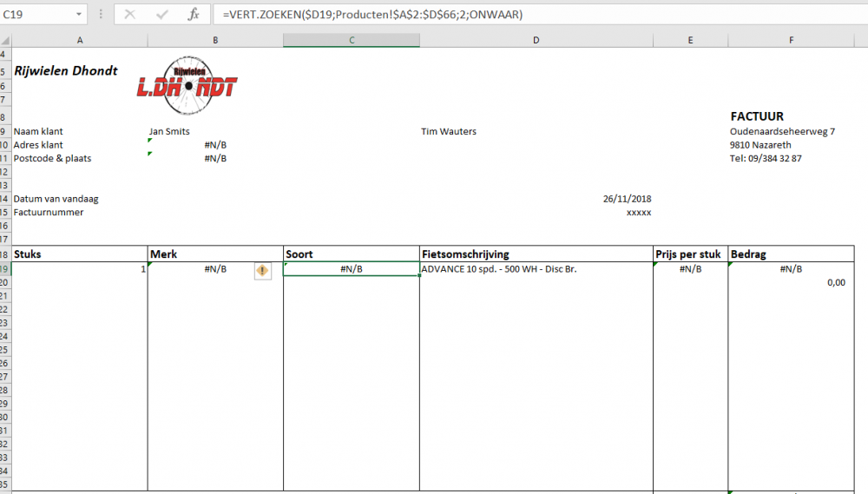The width and height of the screenshot is (868, 494).
Task: Click the 'Fietsomschrijving' table header cell
Action: [536, 254]
